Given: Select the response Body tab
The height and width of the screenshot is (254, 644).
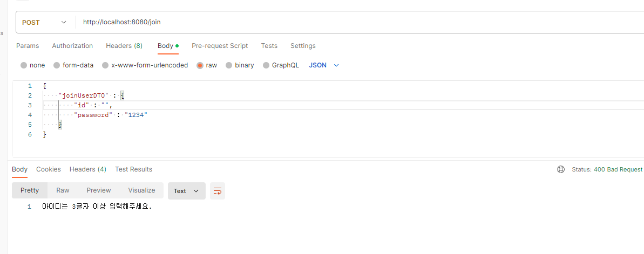Looking at the screenshot, I should tap(20, 169).
